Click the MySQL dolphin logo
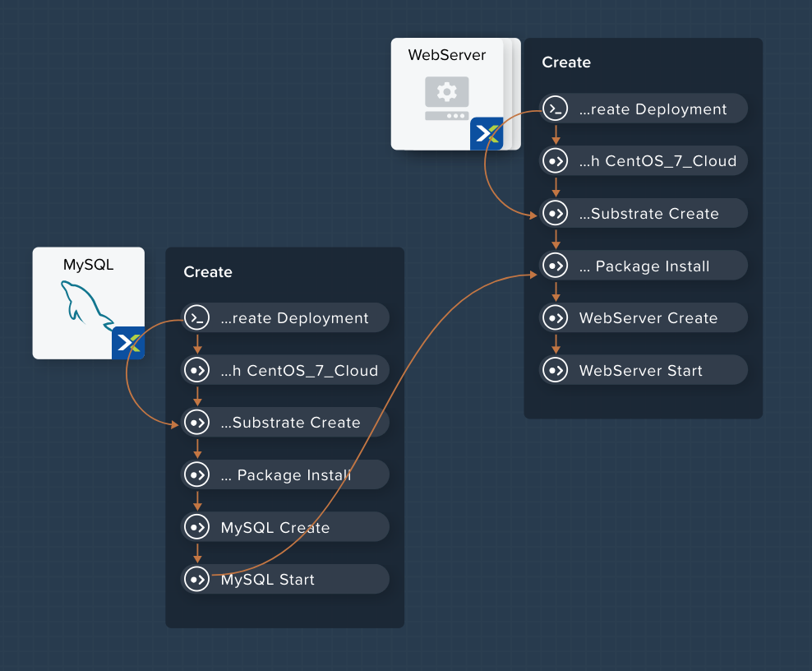The width and height of the screenshot is (812, 671). [x=87, y=306]
